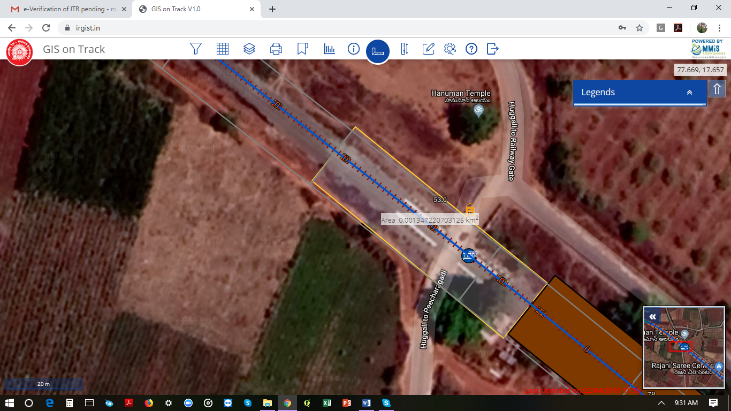Click the browser back button
731x411 pixels.
(12, 28)
